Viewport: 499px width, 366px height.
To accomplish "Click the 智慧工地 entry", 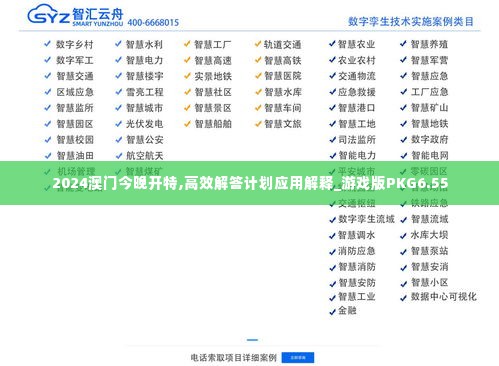I will click(x=357, y=124).
